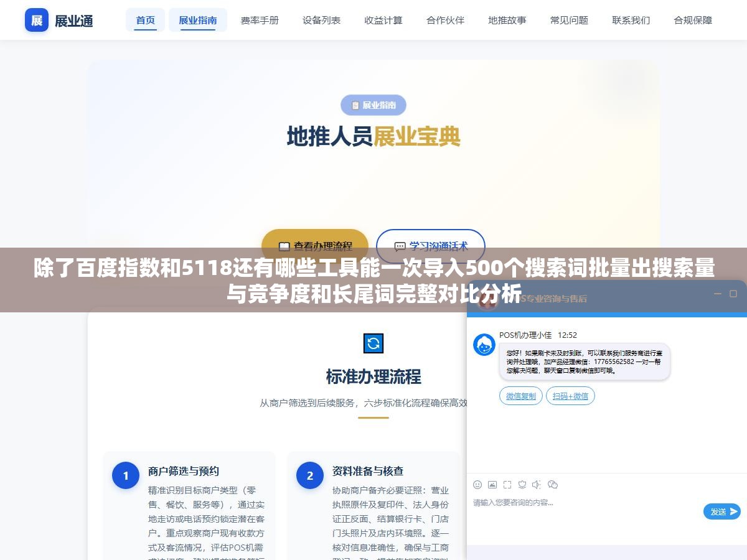This screenshot has width=747, height=560.
Task: Click the 展业通 brand name text
Action: click(x=74, y=21)
